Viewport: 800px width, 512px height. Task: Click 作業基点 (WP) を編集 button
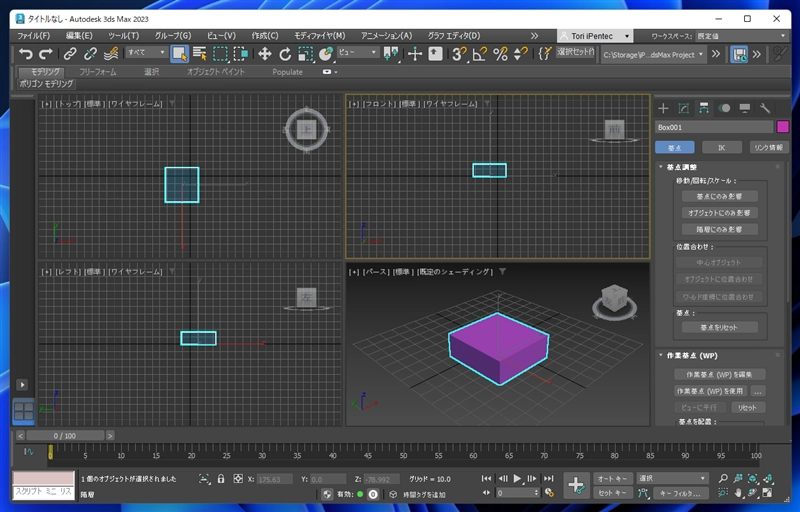click(719, 374)
